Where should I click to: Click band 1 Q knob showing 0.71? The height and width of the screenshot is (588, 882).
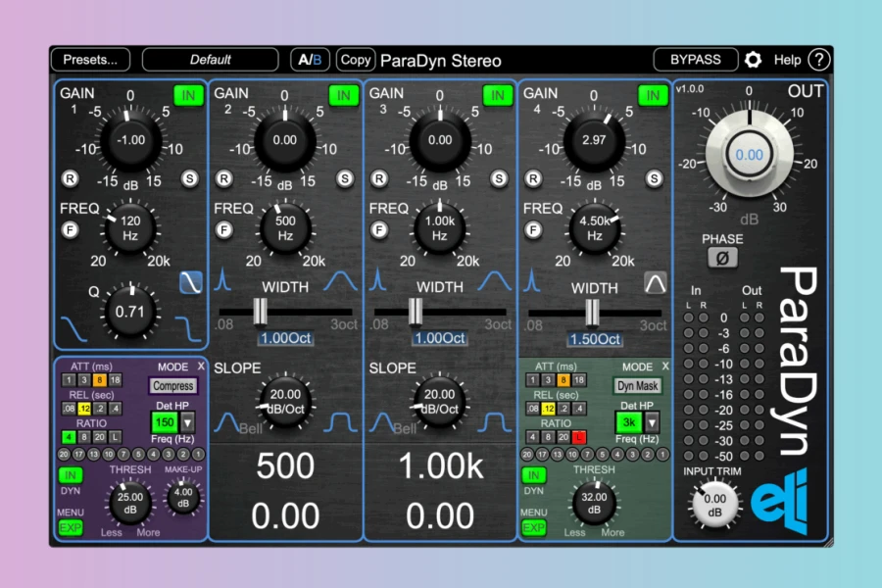130,312
